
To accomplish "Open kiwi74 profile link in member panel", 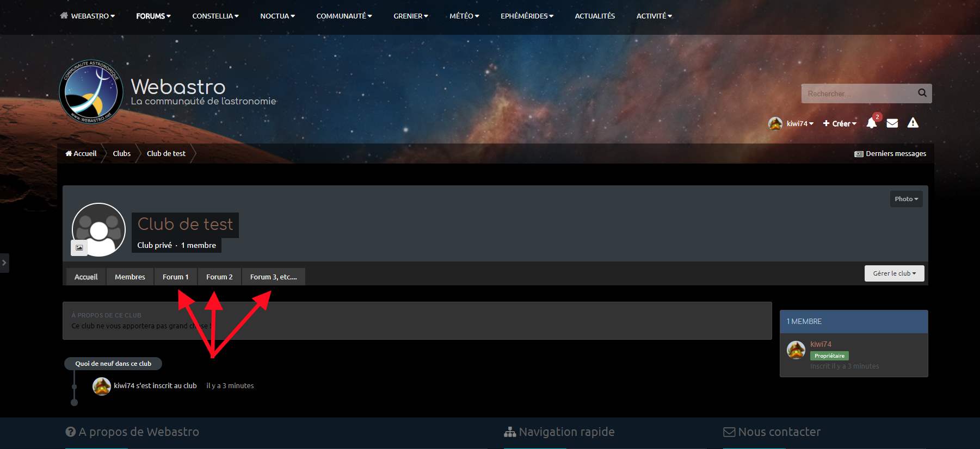I will pyautogui.click(x=821, y=344).
